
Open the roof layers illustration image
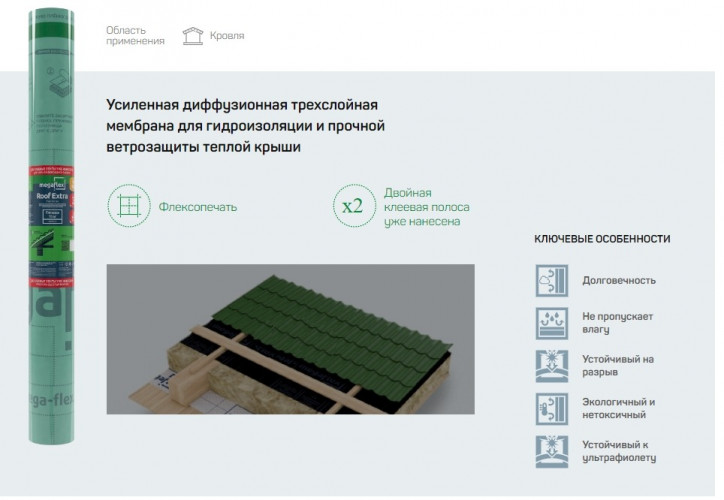coord(290,339)
